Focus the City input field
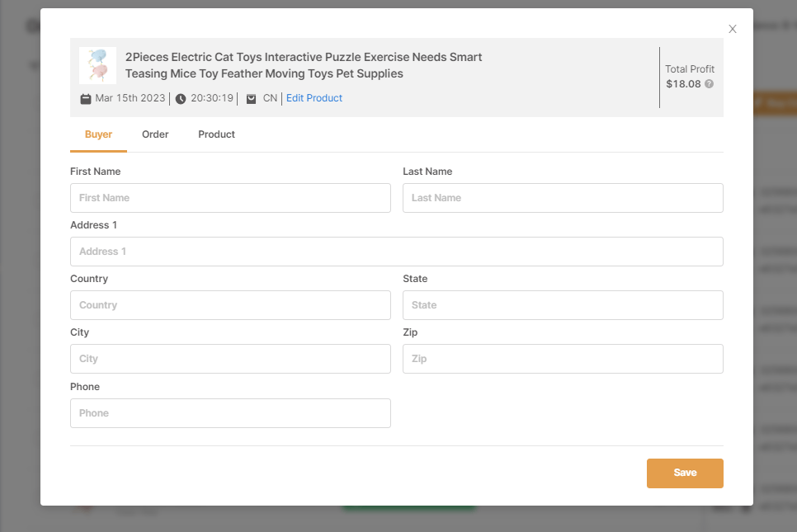The width and height of the screenshot is (797, 532). 230,359
